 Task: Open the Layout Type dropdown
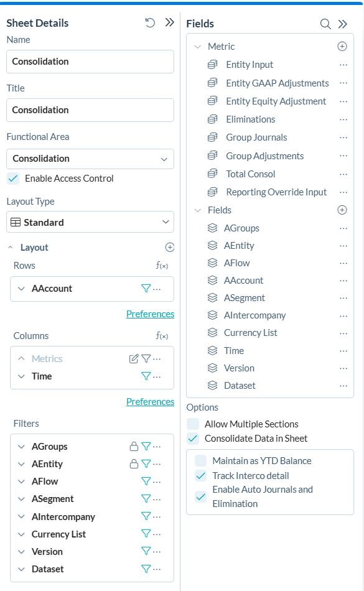click(x=90, y=222)
